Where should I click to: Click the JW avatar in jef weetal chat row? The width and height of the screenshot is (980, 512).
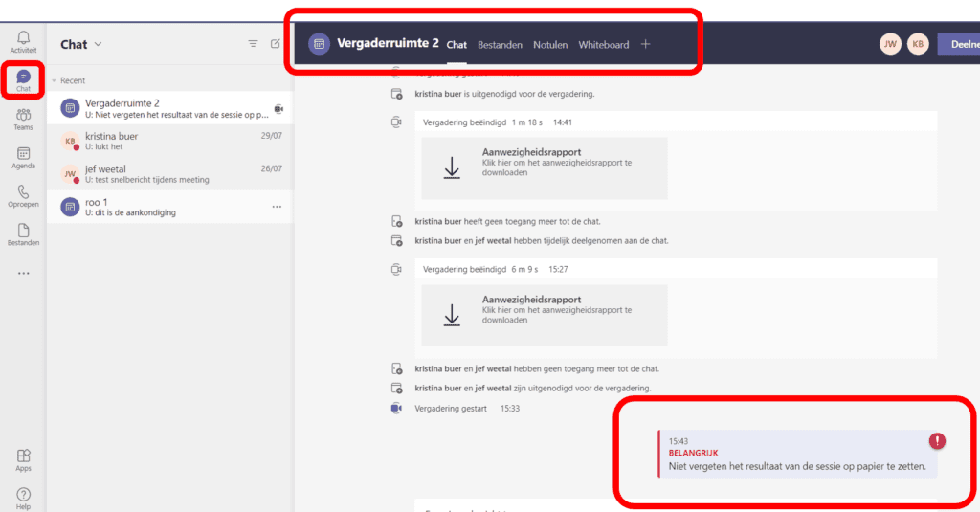70,174
